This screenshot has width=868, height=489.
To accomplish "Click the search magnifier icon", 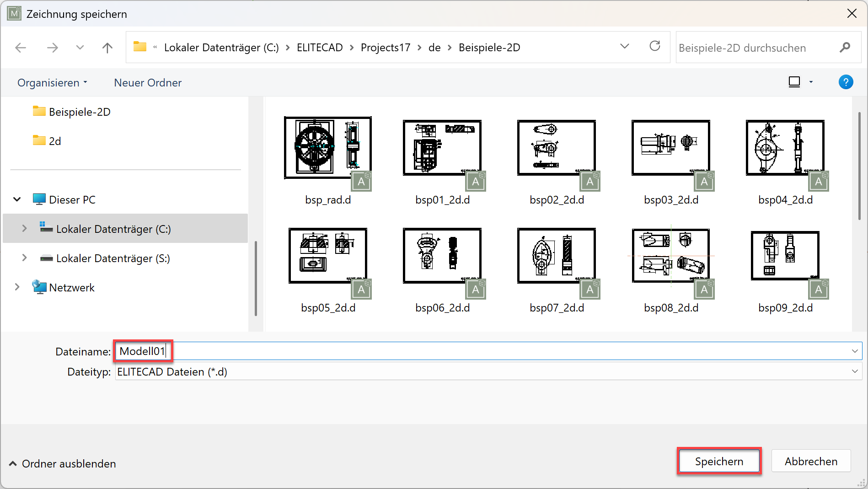I will pyautogui.click(x=845, y=48).
